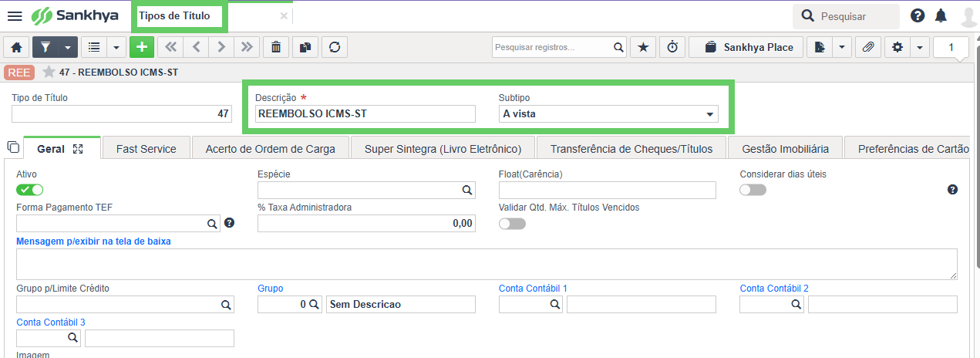Add a new record with green plus
The width and height of the screenshot is (980, 358).
coord(141,47)
